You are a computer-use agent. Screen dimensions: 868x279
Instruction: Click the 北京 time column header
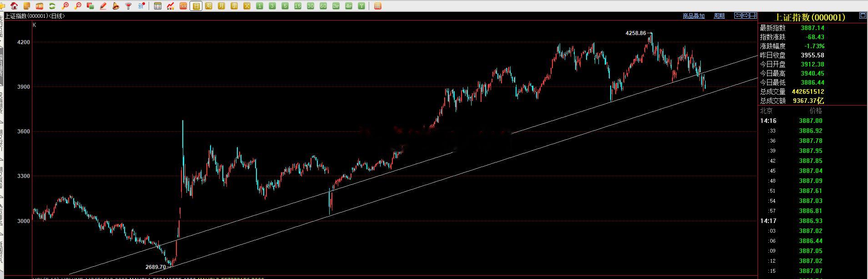coord(766,111)
